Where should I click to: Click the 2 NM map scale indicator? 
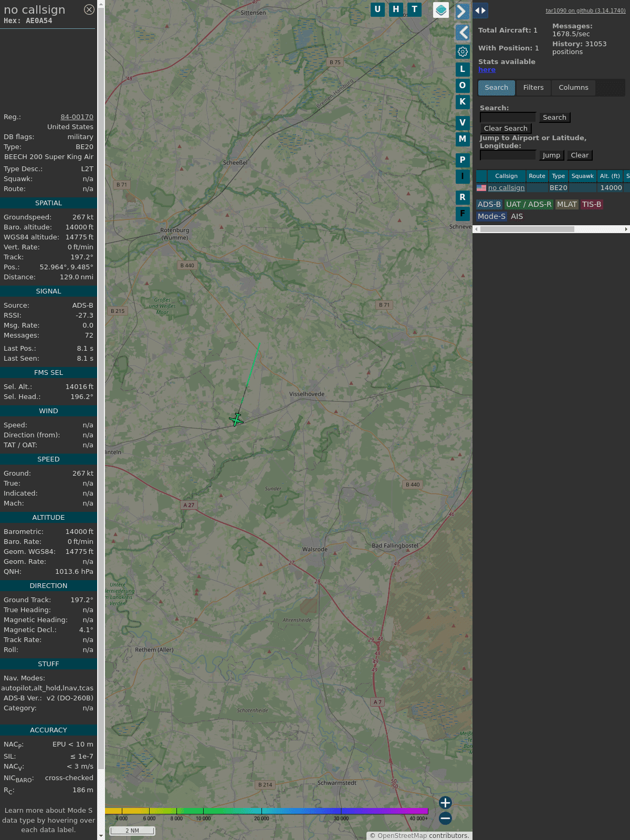pos(132,831)
